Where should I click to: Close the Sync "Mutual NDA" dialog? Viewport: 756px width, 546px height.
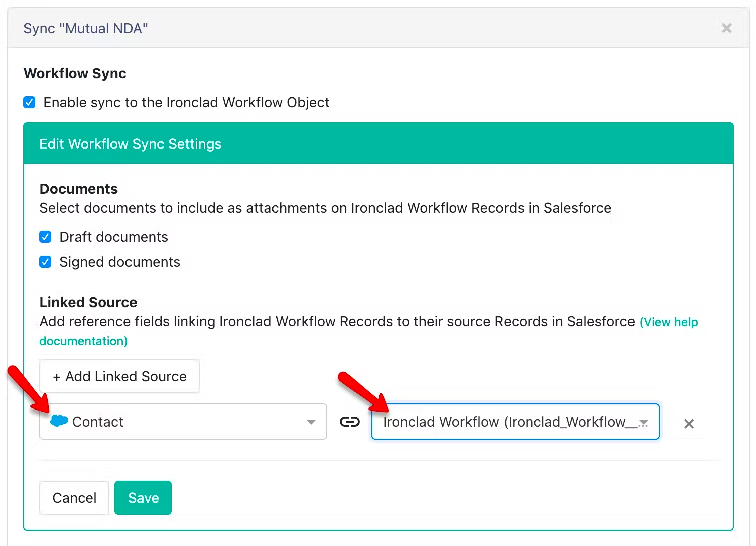[x=726, y=28]
